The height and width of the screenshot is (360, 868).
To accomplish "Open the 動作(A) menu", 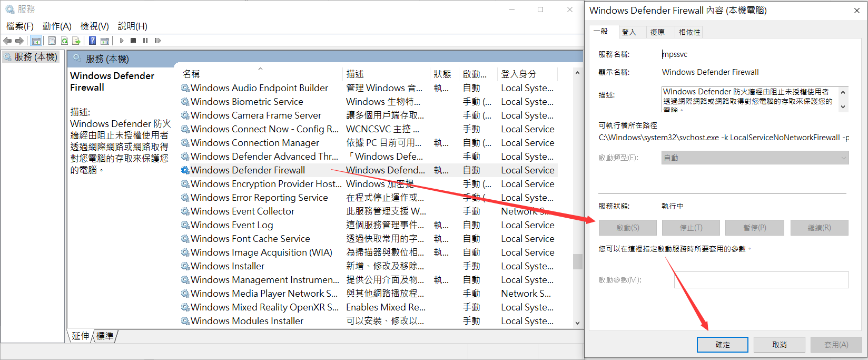I will tap(57, 26).
